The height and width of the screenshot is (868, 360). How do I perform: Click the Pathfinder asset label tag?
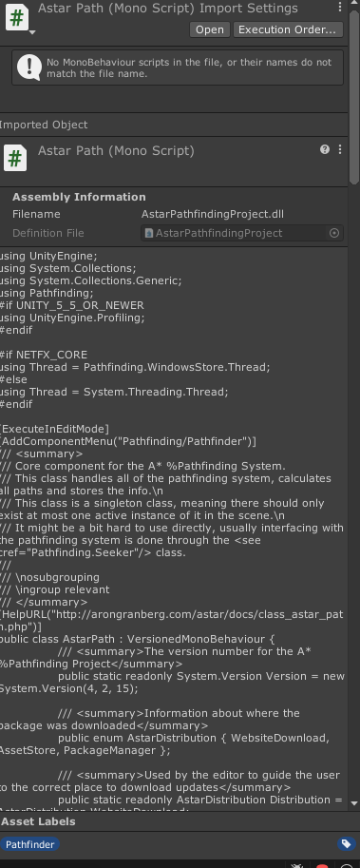[29, 844]
